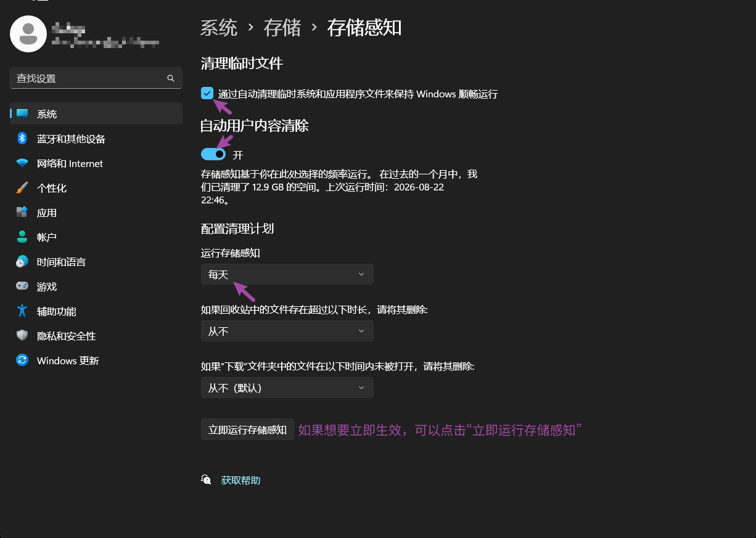Screen dimensions: 756x538
Task: Click the apps icon beside 应用
Action: click(x=22, y=212)
